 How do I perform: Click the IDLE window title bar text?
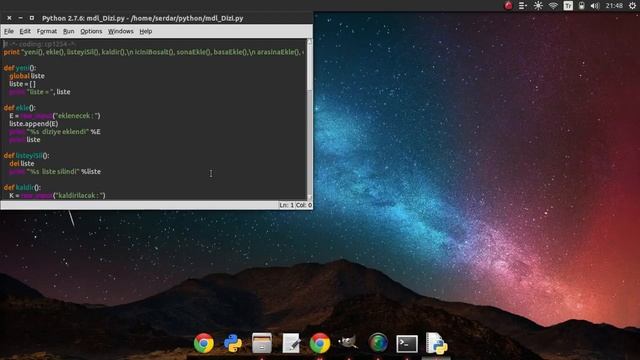tap(142, 18)
